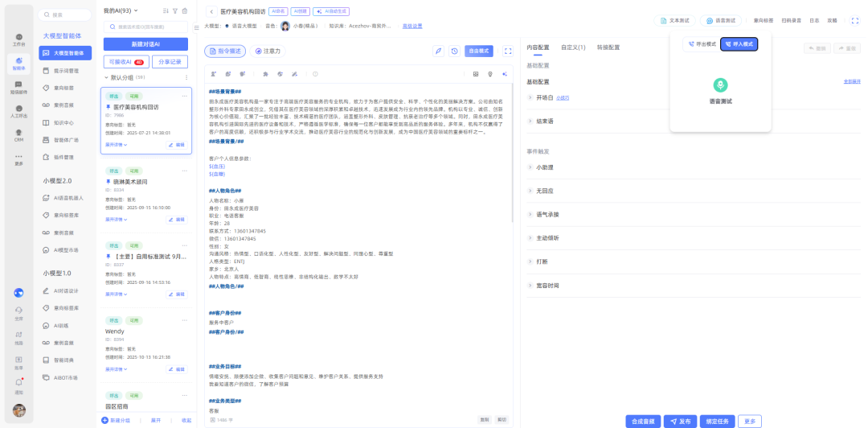Click the 新建对话AI button
Screen dimensions: 868x428
coord(145,44)
